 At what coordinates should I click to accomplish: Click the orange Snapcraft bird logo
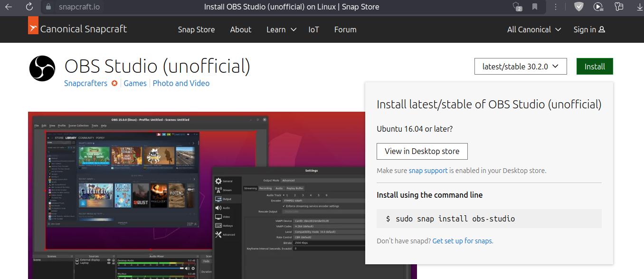(x=33, y=26)
